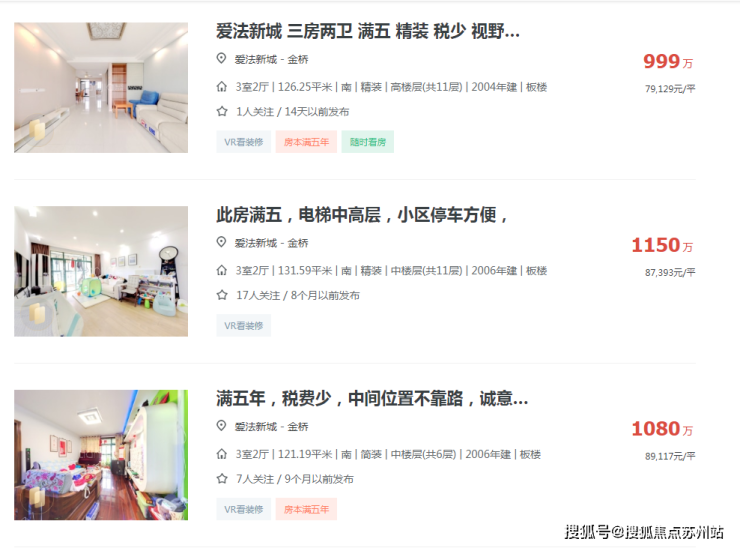Open listing titled 爱法新城 三房两卫 满五
This screenshot has height=548, width=740.
(x=368, y=31)
